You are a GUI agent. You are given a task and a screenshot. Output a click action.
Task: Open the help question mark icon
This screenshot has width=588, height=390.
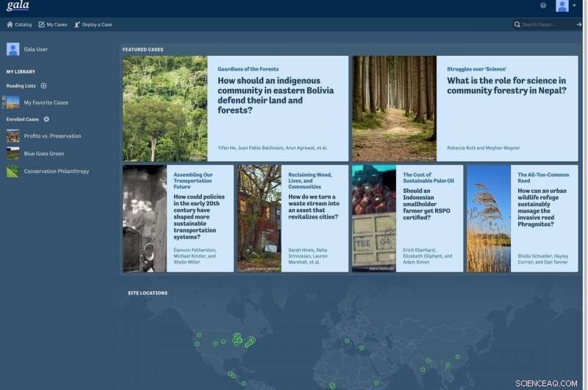[543, 5]
